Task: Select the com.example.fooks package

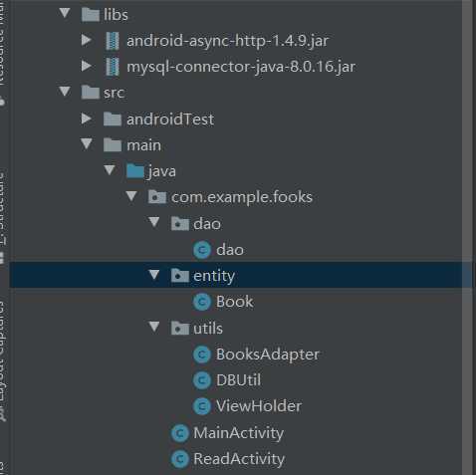Action: pyautogui.click(x=242, y=197)
